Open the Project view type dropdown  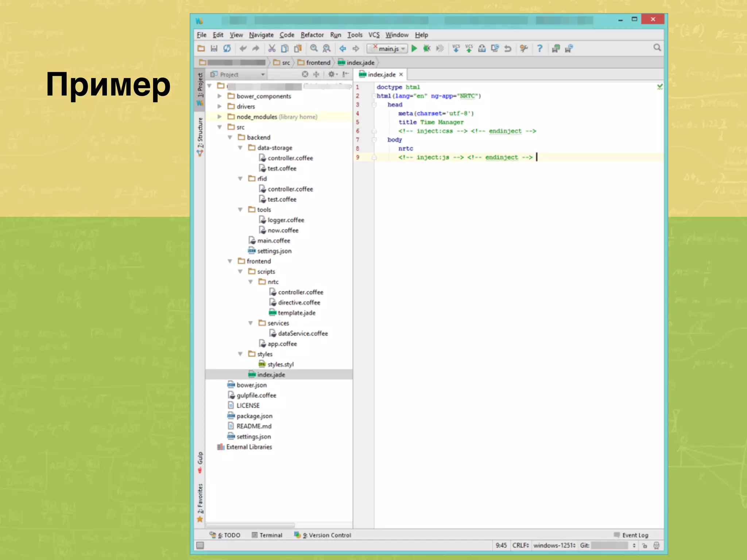(237, 74)
